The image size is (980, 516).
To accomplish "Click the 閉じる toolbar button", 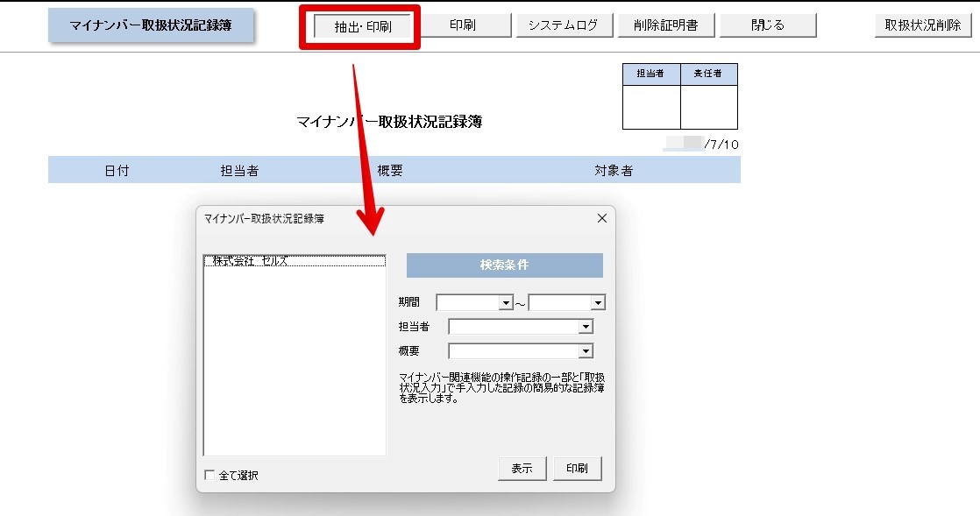I will pos(768,25).
